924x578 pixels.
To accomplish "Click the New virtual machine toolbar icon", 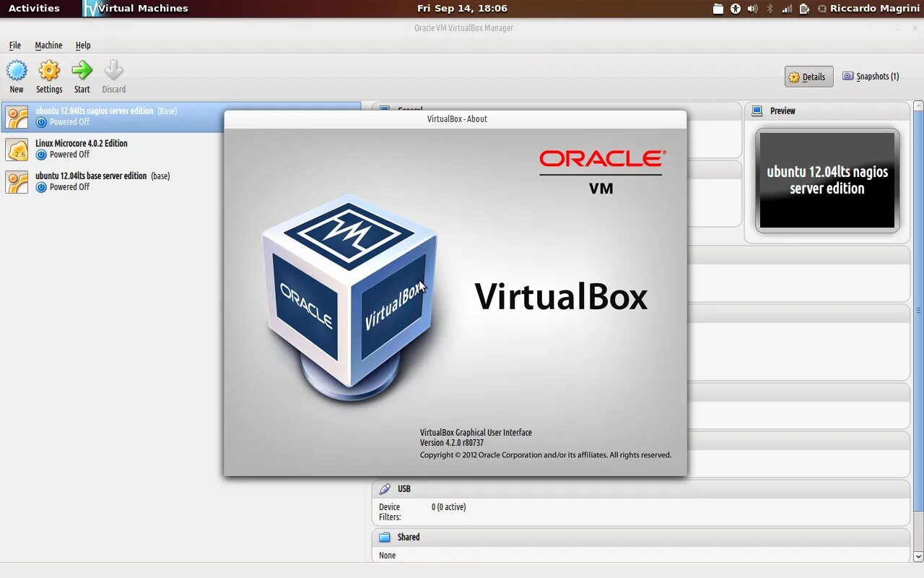I will point(17,71).
